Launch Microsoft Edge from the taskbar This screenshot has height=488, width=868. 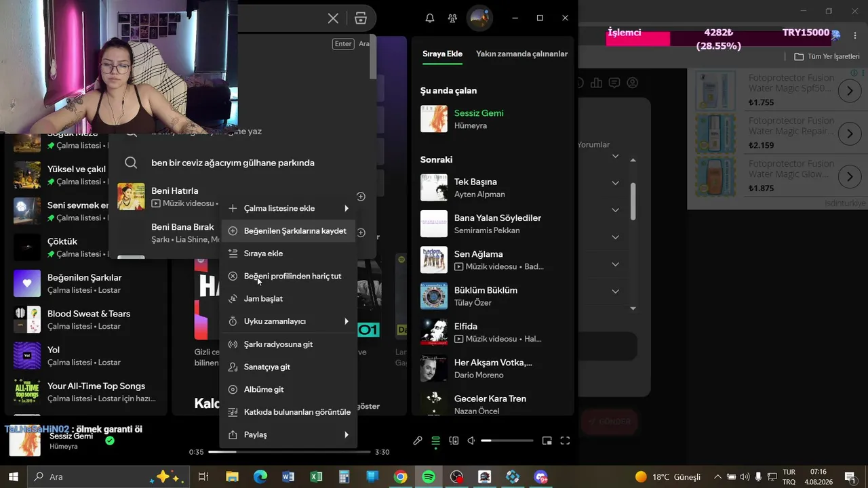tap(260, 476)
